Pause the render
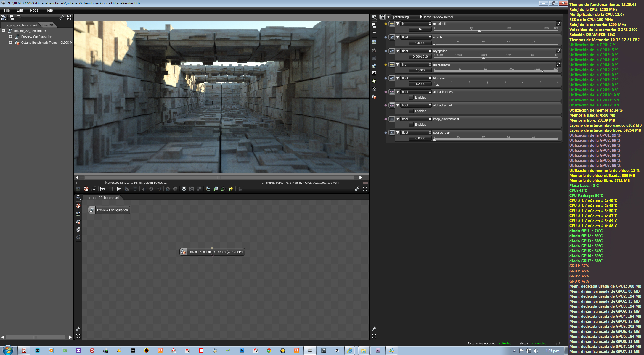The width and height of the screenshot is (644, 355). pyautogui.click(x=111, y=189)
